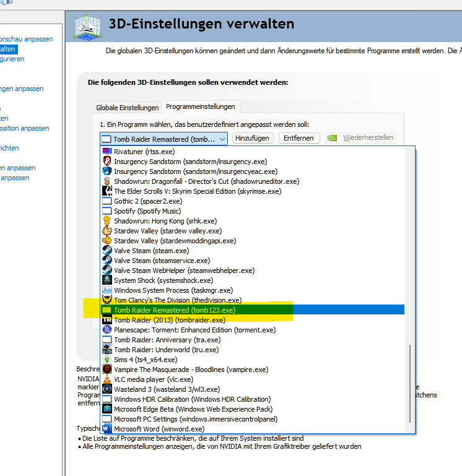Open 'osition anpassen' sidebar link
Viewport: 462px width, 476px height.
coord(24,128)
